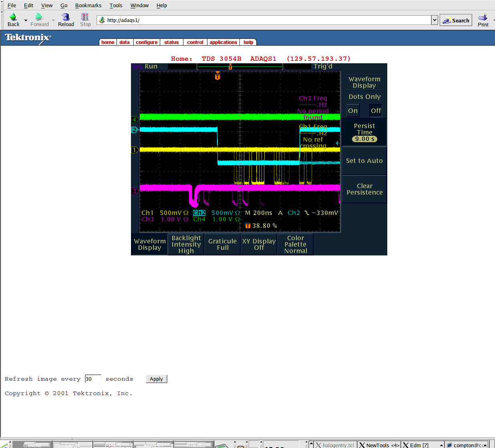Viewport: 495px width, 448px height.
Task: Click the orange trigger position marker T
Action: coord(217,76)
